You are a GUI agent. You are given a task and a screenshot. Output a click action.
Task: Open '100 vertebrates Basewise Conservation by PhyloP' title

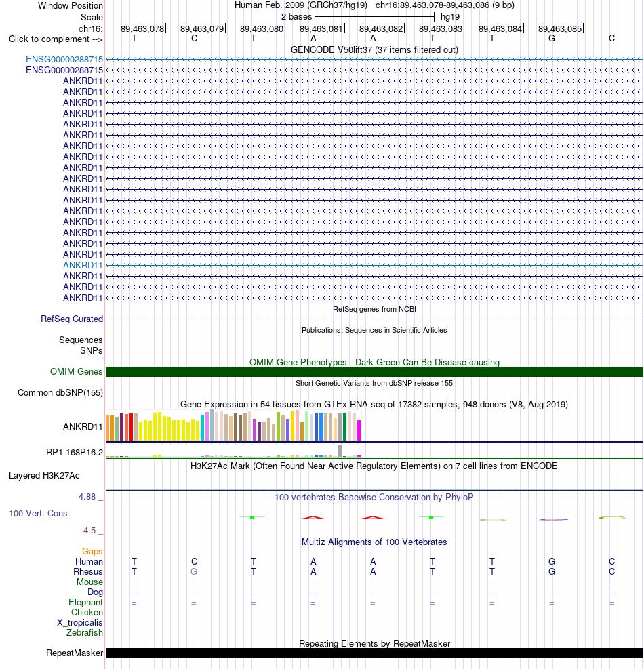pyautogui.click(x=374, y=498)
